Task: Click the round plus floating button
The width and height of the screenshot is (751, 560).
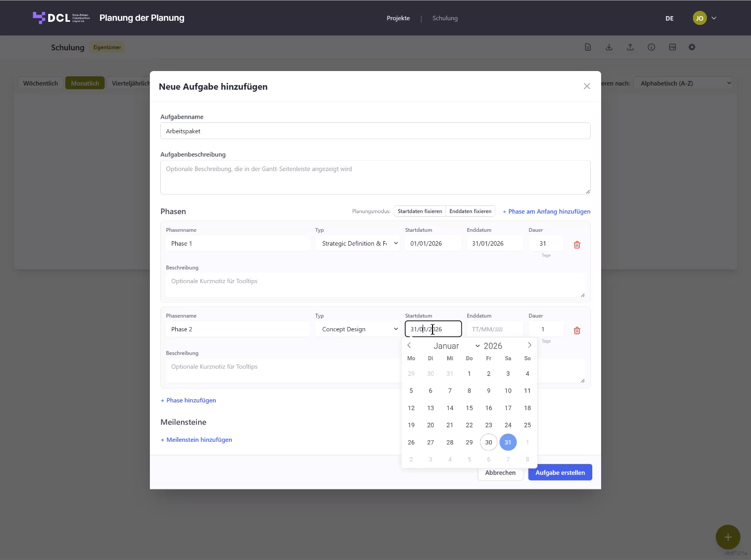Action: pyautogui.click(x=728, y=537)
